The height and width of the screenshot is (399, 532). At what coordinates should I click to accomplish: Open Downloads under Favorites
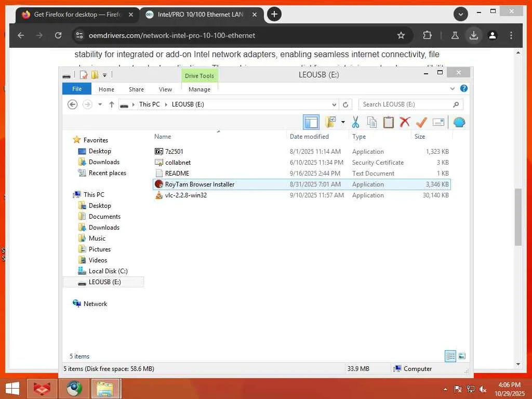[104, 162]
